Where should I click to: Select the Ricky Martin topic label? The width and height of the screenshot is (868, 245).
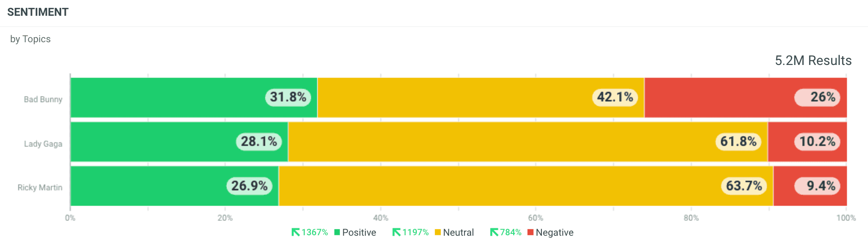40,187
